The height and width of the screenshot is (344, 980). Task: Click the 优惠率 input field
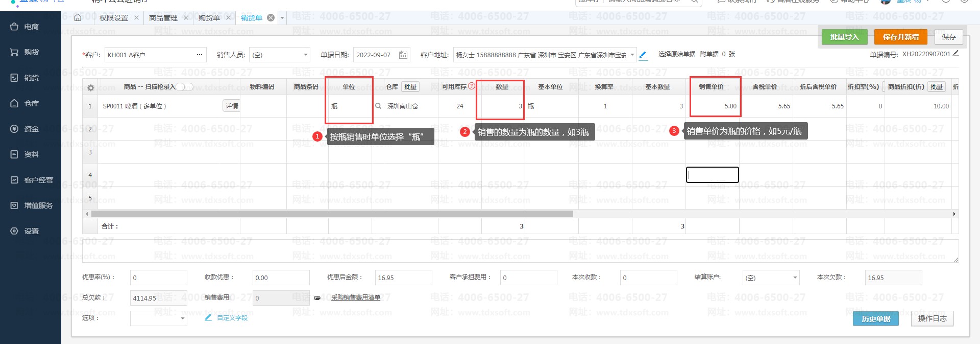(x=158, y=278)
